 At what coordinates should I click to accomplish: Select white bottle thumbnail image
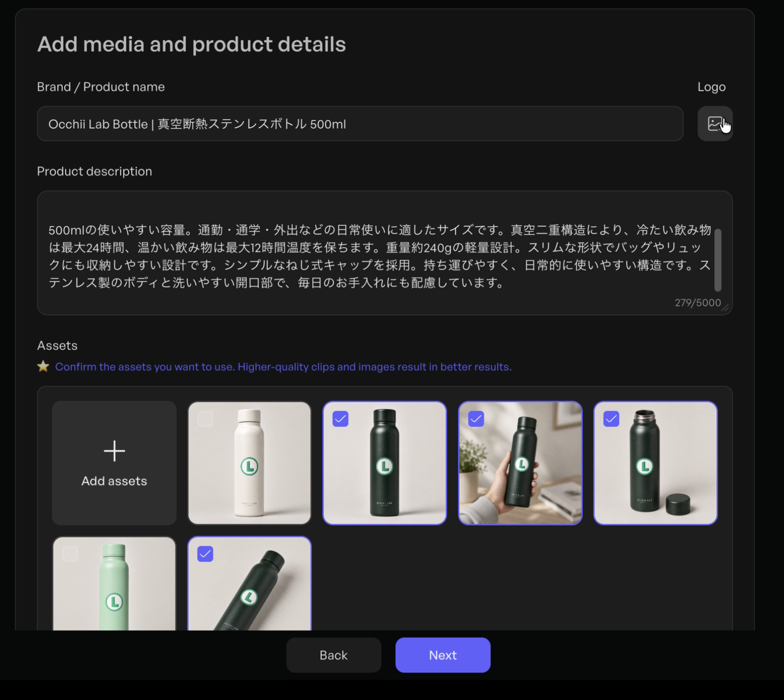tap(249, 463)
